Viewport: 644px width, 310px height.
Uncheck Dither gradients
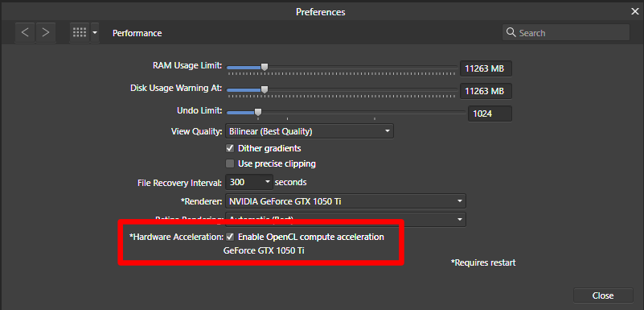coord(230,148)
